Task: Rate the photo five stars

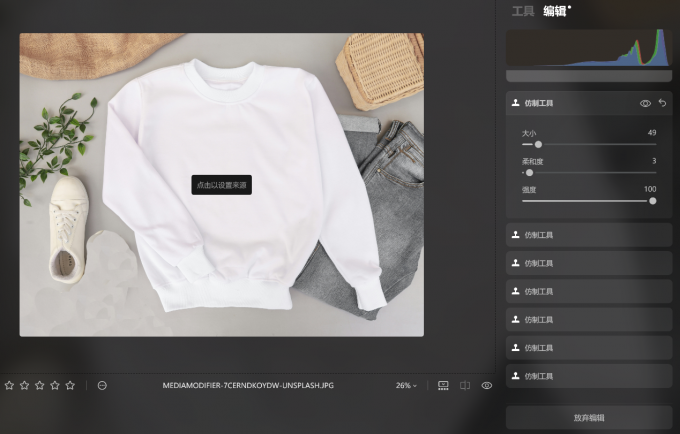Action: click(x=70, y=385)
